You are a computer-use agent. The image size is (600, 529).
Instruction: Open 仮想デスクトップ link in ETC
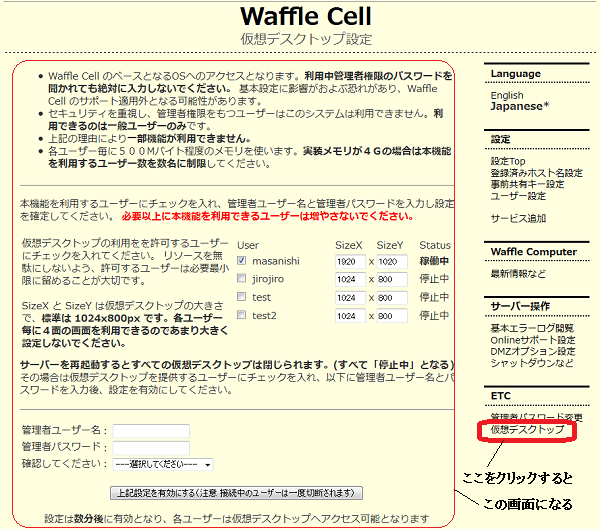pos(528,430)
